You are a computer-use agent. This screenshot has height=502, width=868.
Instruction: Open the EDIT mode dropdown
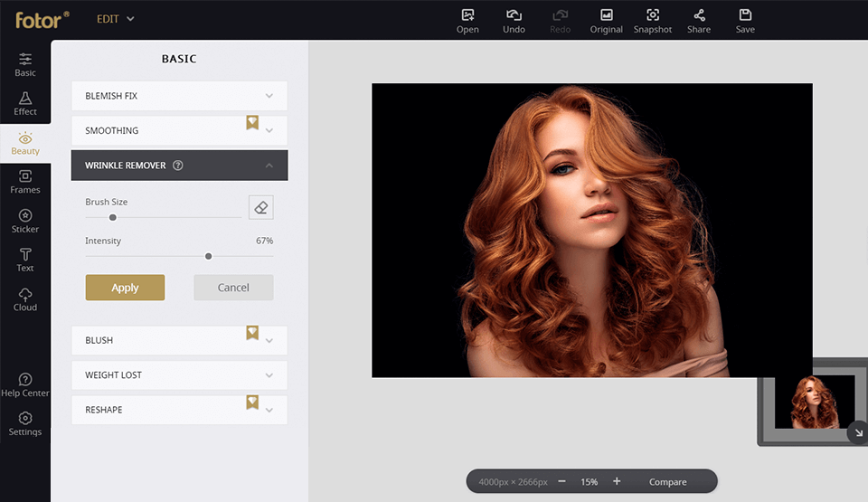point(116,19)
